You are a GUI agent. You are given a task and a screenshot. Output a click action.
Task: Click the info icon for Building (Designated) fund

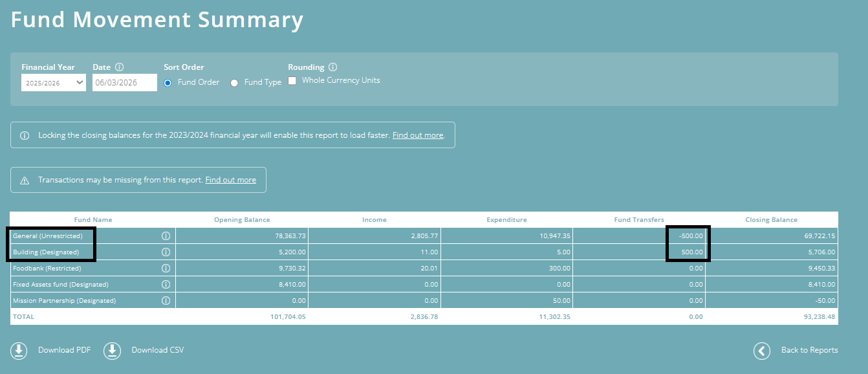pyautogui.click(x=166, y=252)
